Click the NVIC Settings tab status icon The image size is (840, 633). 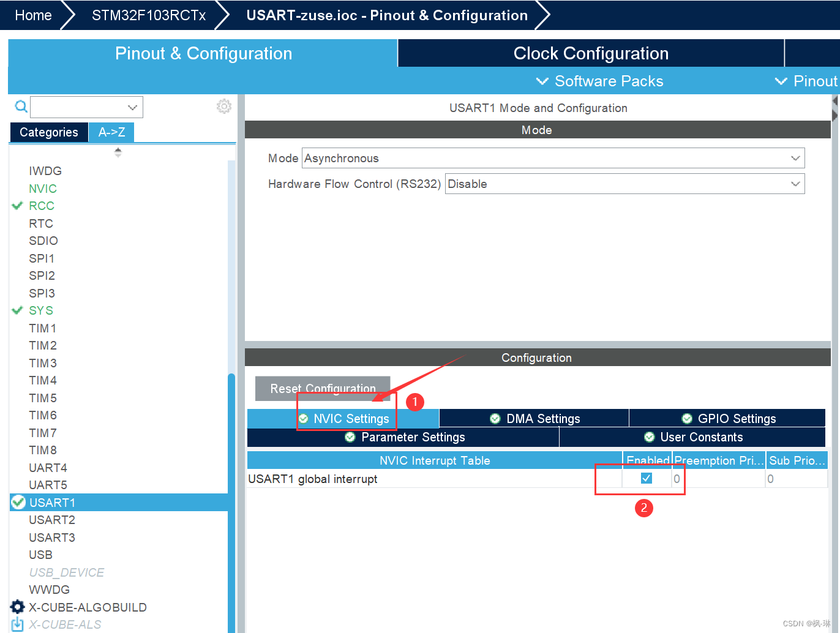click(303, 419)
